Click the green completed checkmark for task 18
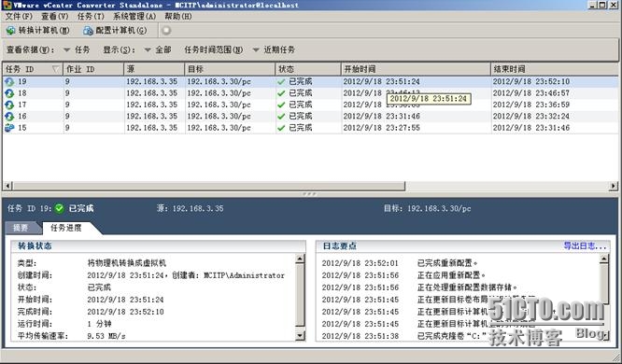622x364 pixels. pos(281,93)
